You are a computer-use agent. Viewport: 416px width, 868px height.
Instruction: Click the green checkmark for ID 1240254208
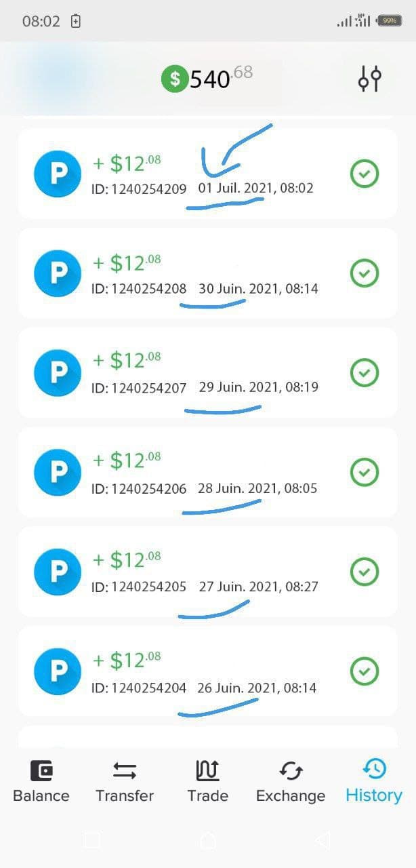point(365,273)
